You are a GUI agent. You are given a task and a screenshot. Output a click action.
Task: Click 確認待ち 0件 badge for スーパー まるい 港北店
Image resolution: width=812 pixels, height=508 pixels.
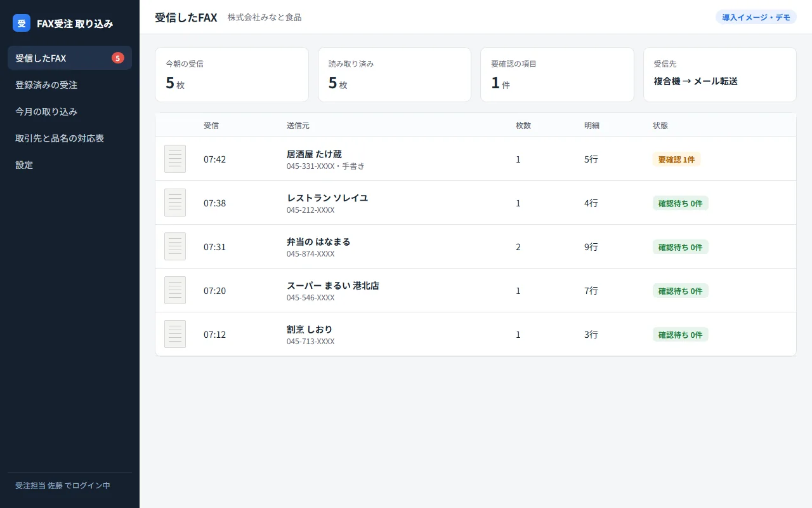point(681,291)
